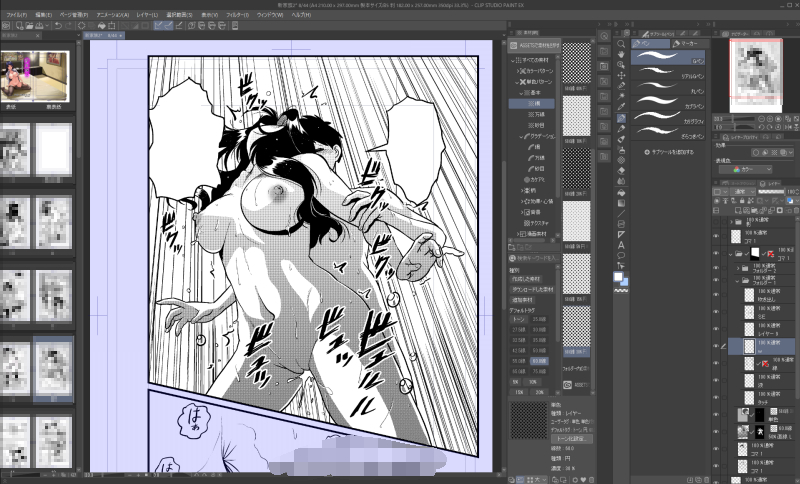800x484 pixels.
Task: Open the blending mode dropdown in layer panel
Action: [742, 192]
